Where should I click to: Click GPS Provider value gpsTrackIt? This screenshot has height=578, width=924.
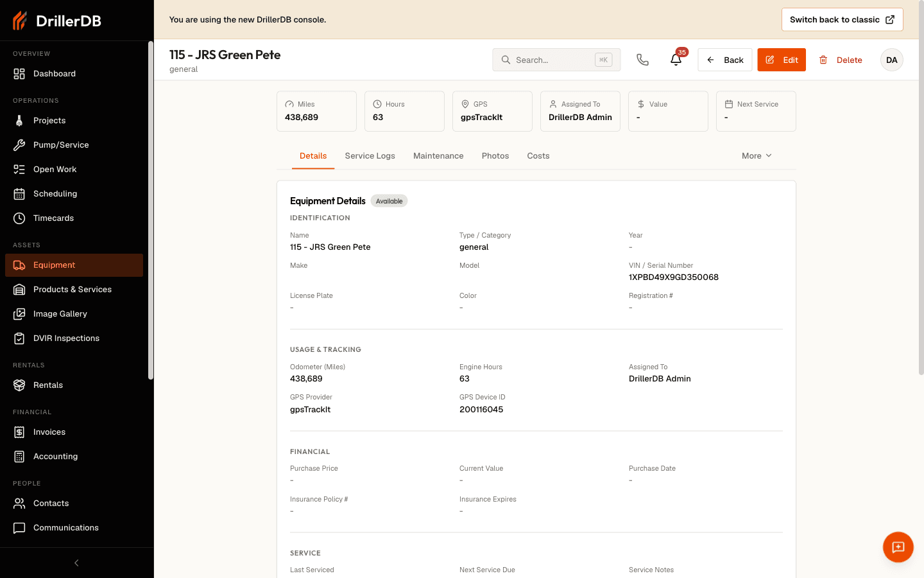[x=311, y=410]
